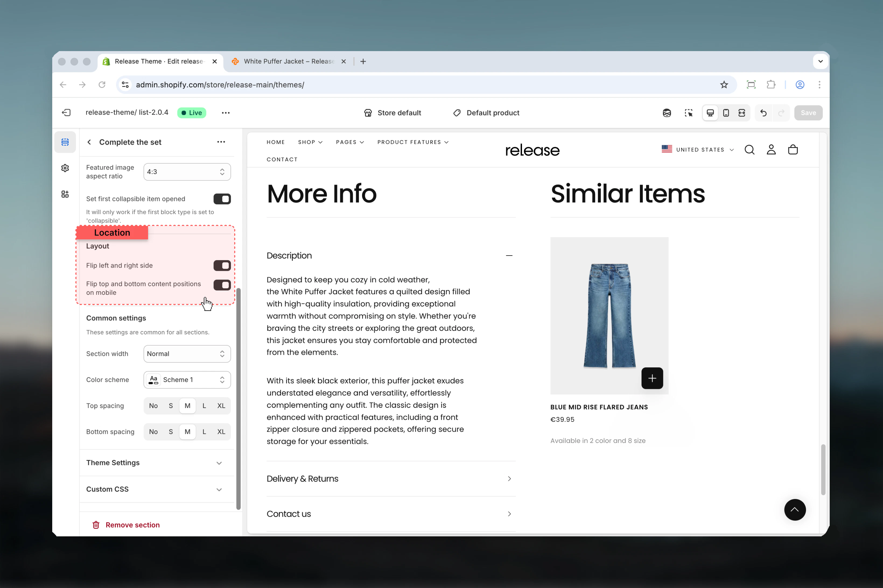The width and height of the screenshot is (883, 588).
Task: Open the store search icon
Action: [x=749, y=150]
